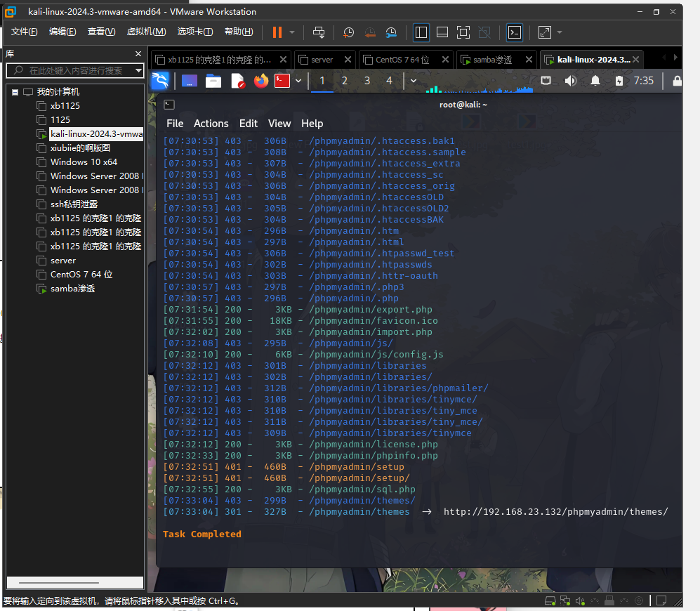Image resolution: width=700 pixels, height=611 pixels.
Task: Click the VMware console view terminal icon
Action: click(515, 32)
